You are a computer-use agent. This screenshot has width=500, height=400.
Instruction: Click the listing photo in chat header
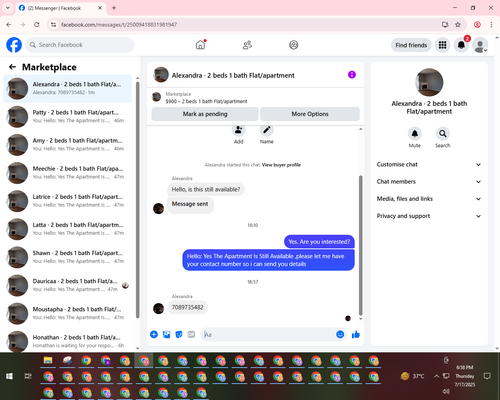pos(161,75)
